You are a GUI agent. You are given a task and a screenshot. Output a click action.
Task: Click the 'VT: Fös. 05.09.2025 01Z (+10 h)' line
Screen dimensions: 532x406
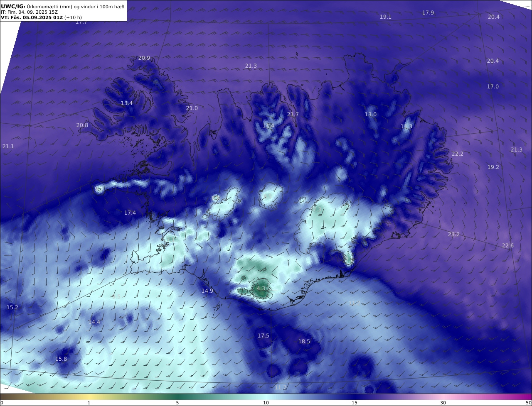coord(41,17)
